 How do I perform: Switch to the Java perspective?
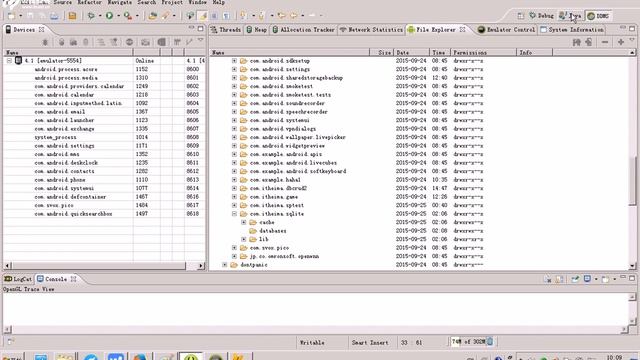[571, 16]
